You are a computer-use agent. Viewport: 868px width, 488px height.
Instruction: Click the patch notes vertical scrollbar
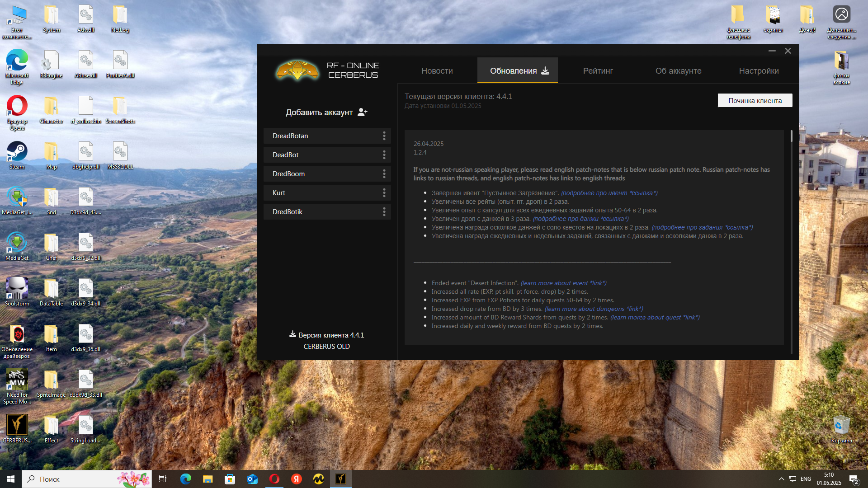point(791,136)
